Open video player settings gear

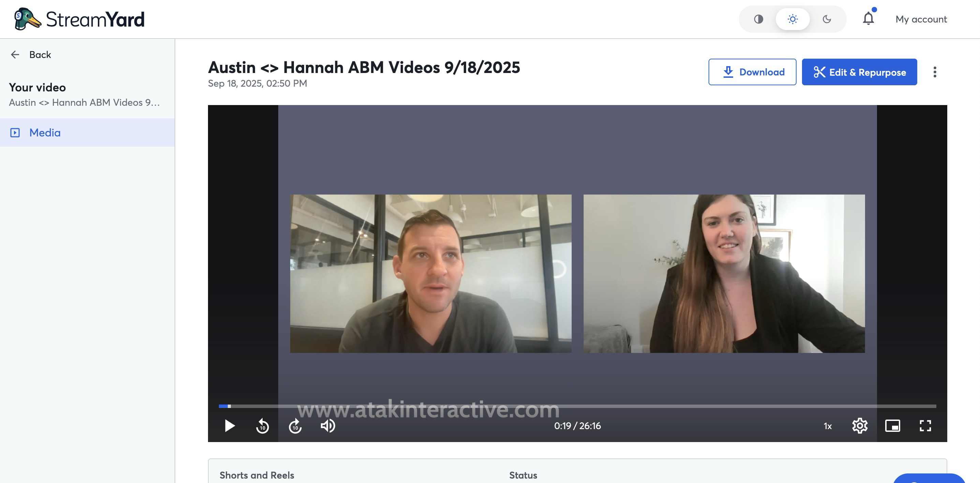[x=860, y=426]
